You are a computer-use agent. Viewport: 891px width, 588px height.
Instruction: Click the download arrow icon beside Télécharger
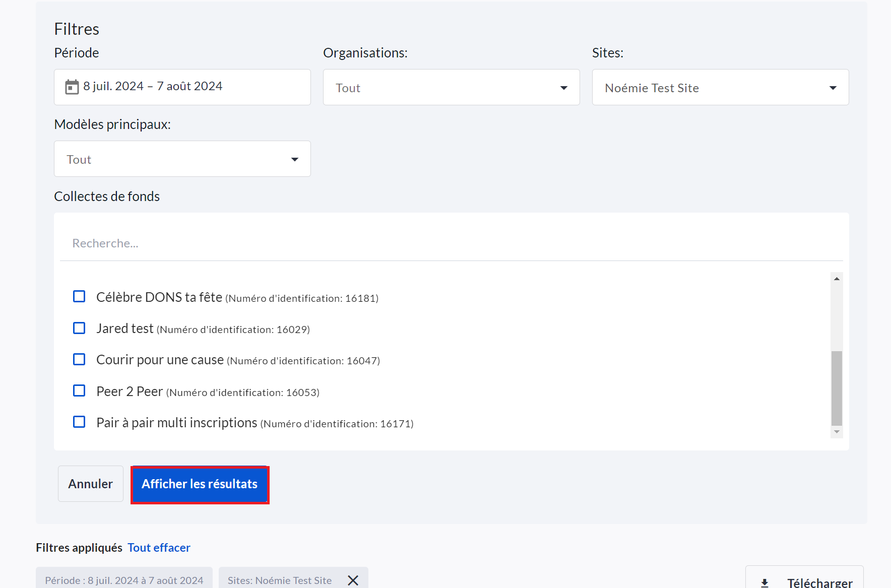[765, 583]
